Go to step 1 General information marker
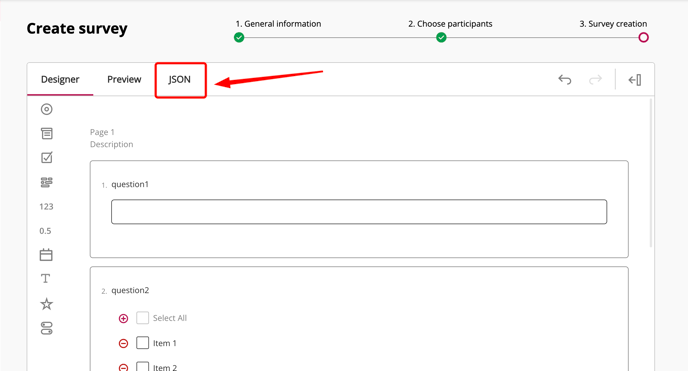Screen dimensions: 688x371 tap(239, 38)
